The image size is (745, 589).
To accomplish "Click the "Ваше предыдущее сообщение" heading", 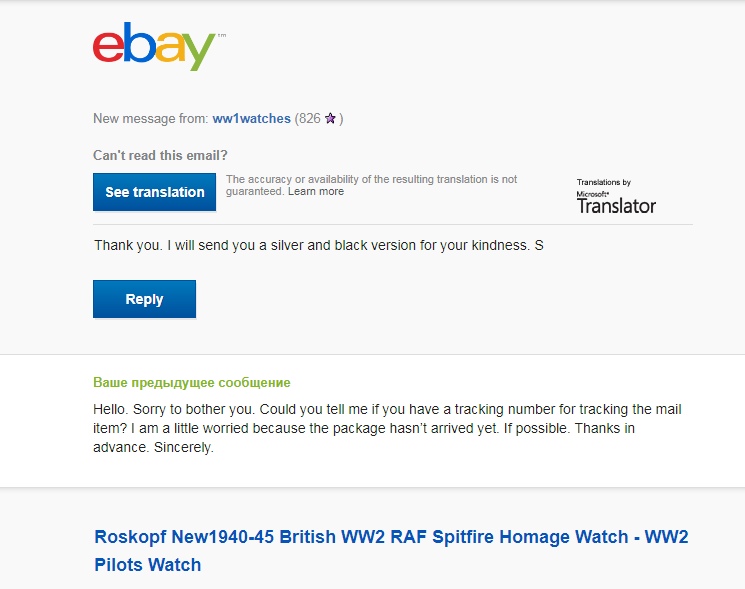I will tap(191, 383).
